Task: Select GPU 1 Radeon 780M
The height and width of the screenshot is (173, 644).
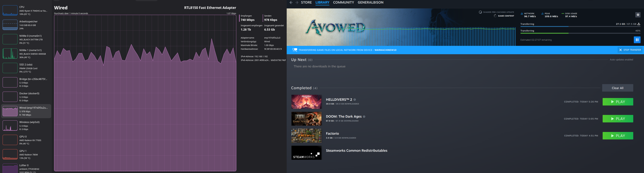Action: click(x=26, y=154)
